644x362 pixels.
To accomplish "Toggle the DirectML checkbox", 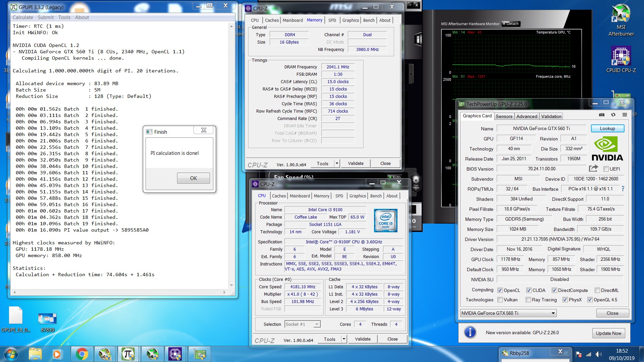I will tap(597, 290).
